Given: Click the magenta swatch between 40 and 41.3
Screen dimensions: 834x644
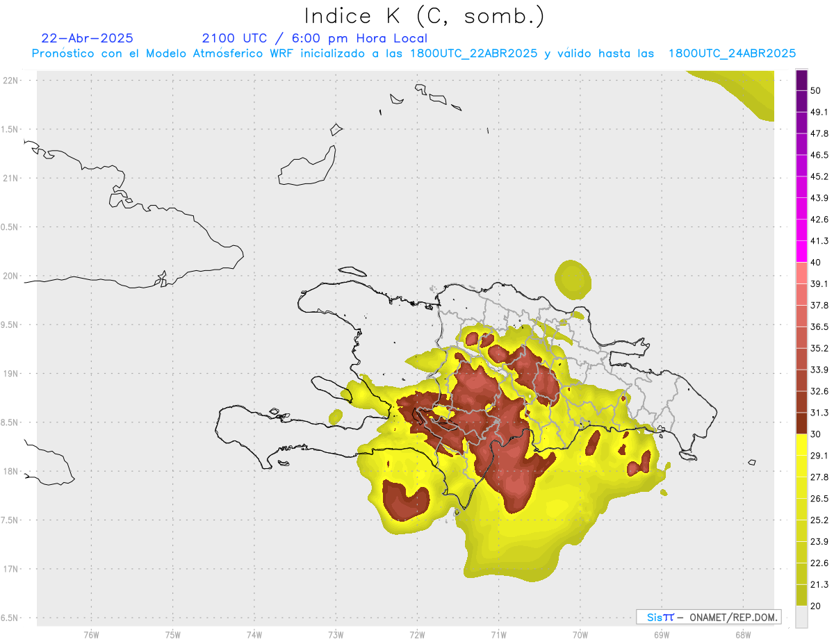Looking at the screenshot, I should click(801, 251).
